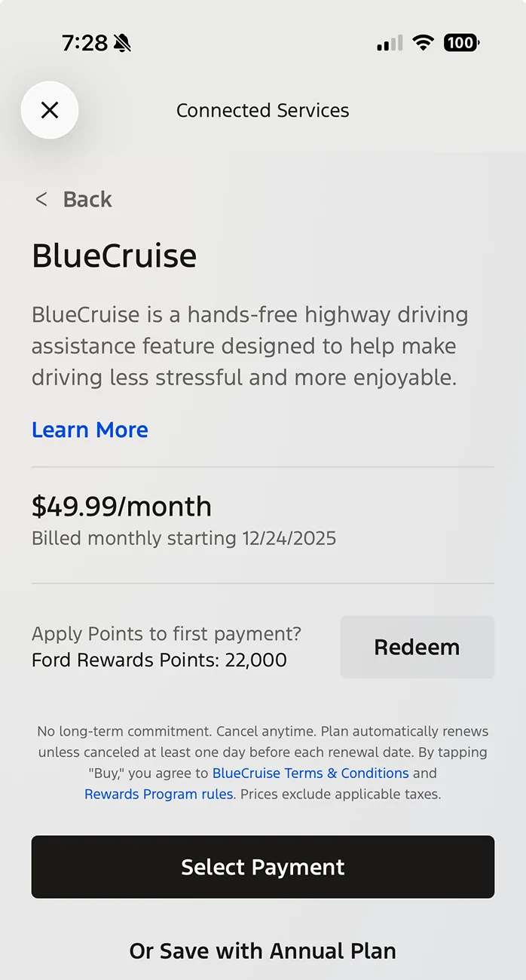The height and width of the screenshot is (980, 526).
Task: Tap the Select Payment button
Action: click(262, 867)
